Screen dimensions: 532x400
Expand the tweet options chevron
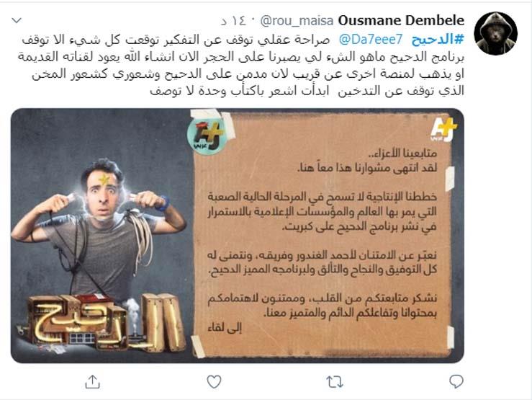[x=17, y=21]
